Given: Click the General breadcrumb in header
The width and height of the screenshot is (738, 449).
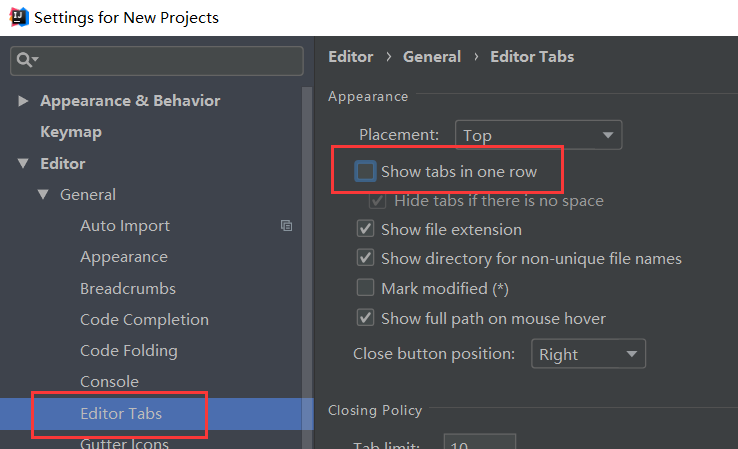Looking at the screenshot, I should point(431,57).
